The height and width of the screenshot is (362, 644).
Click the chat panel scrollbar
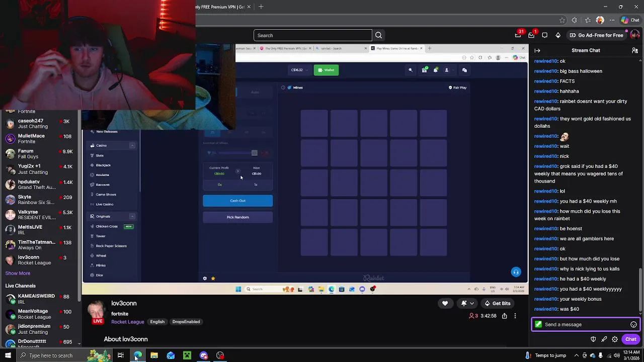641,290
